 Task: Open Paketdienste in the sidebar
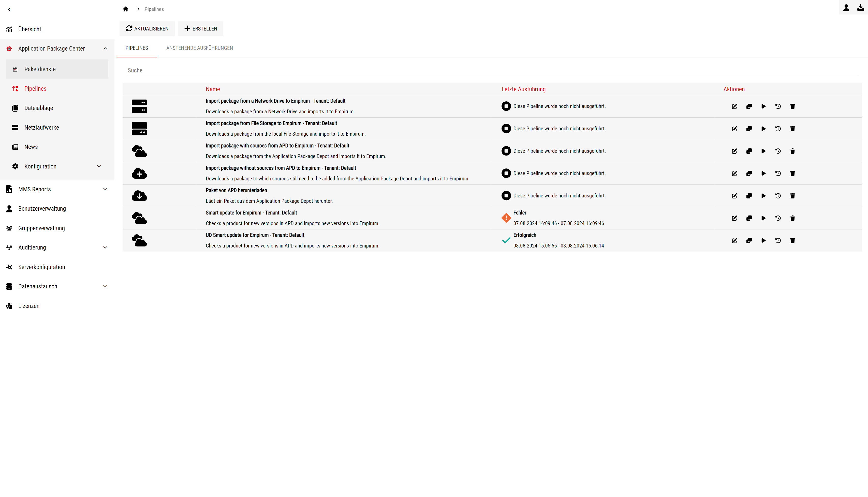tap(57, 69)
